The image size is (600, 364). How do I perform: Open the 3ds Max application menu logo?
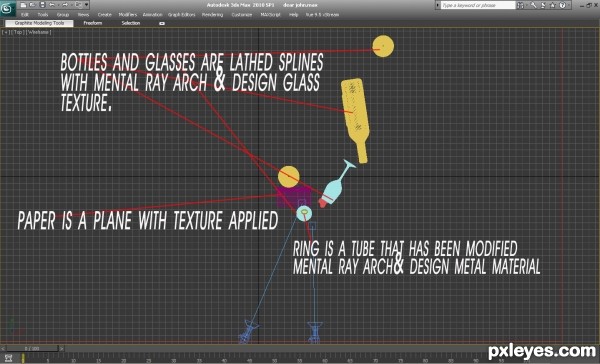click(x=7, y=8)
